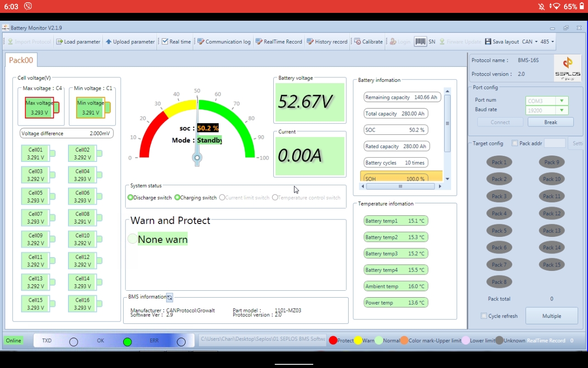Click the Battery information horizontal scrollbar
588x368 pixels.
tap(400, 186)
